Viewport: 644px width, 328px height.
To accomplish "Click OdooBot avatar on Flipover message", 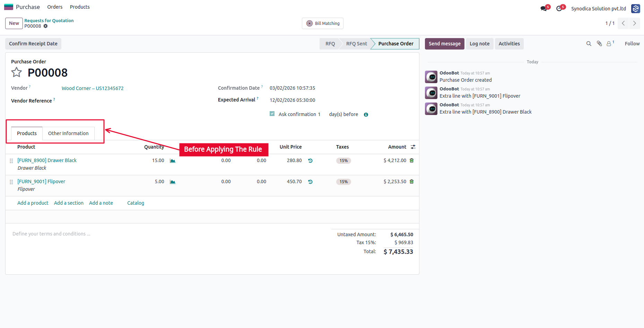I will 431,93.
